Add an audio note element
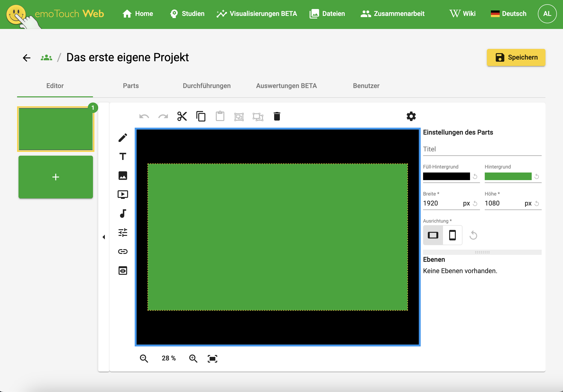 coord(123,214)
